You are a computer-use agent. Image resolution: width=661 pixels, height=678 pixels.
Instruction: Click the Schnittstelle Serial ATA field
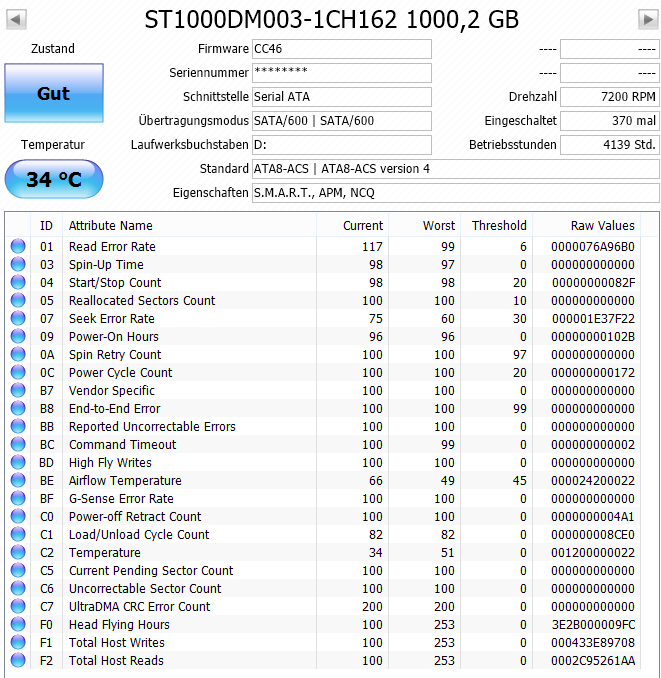click(342, 97)
